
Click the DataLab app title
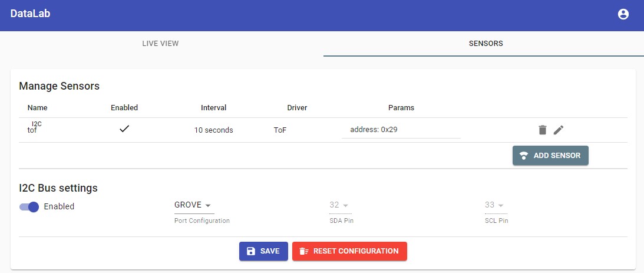pos(30,14)
